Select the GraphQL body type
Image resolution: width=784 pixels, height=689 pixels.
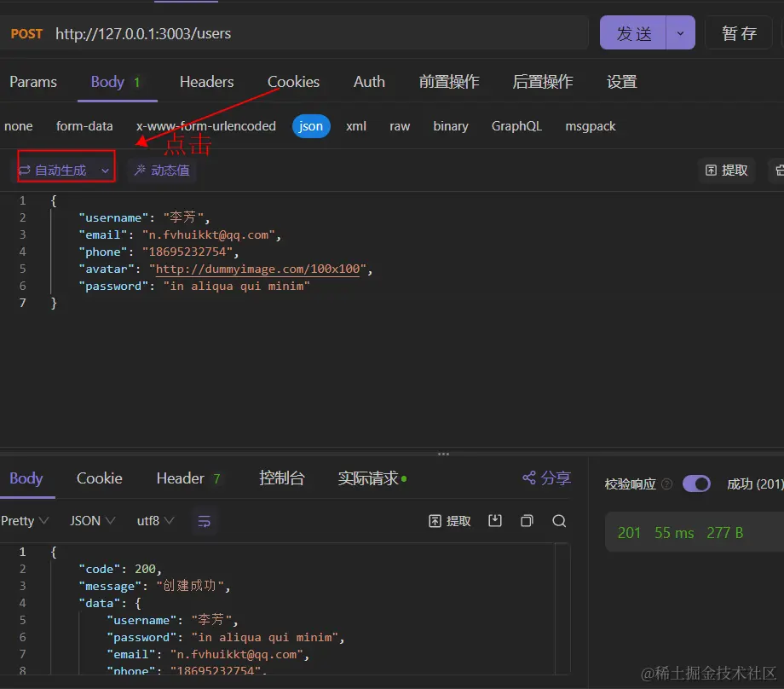[516, 126]
